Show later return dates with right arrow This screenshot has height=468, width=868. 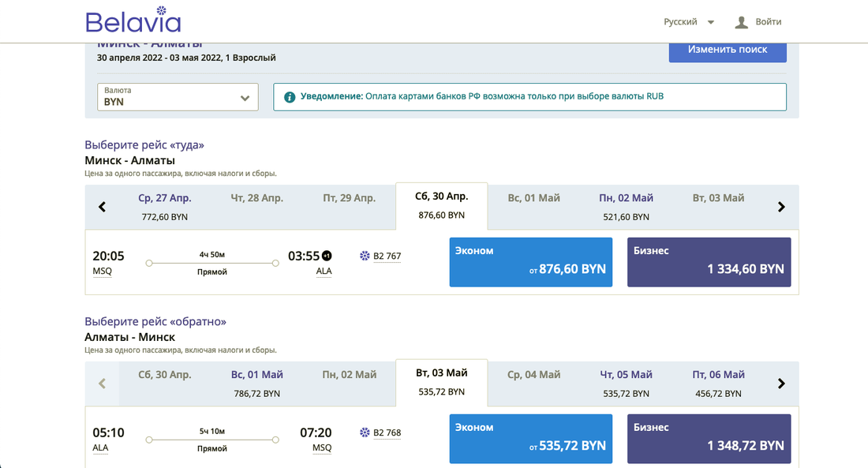tap(781, 384)
